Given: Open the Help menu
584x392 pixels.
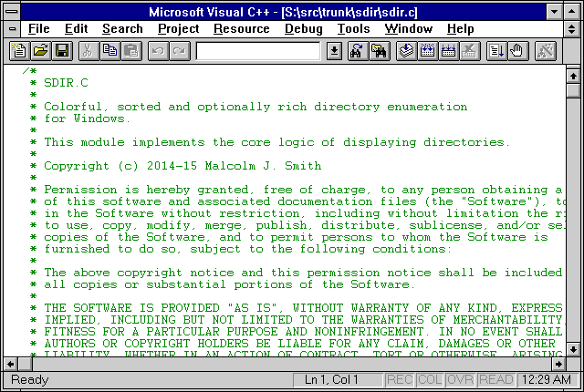Looking at the screenshot, I should [x=460, y=28].
